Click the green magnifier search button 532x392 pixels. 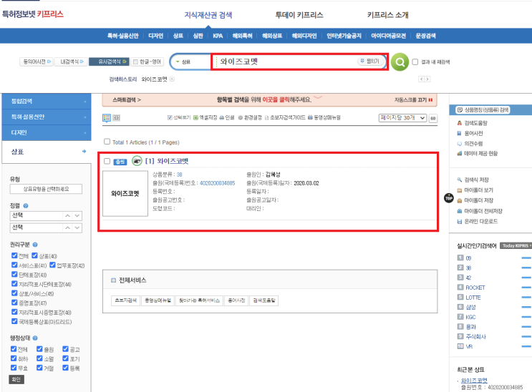coord(400,62)
